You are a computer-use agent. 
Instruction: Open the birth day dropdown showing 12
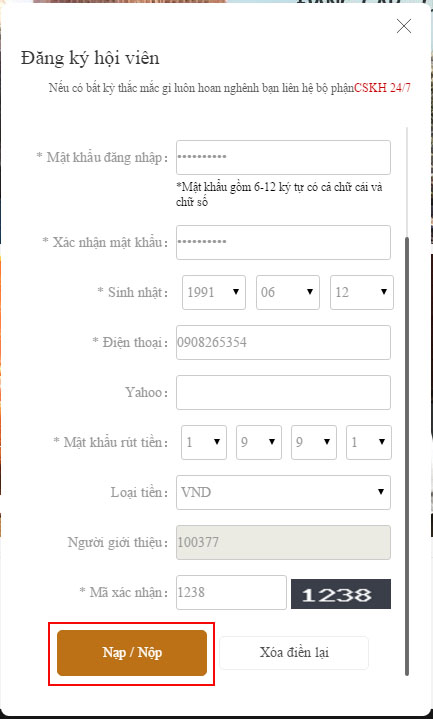[362, 292]
